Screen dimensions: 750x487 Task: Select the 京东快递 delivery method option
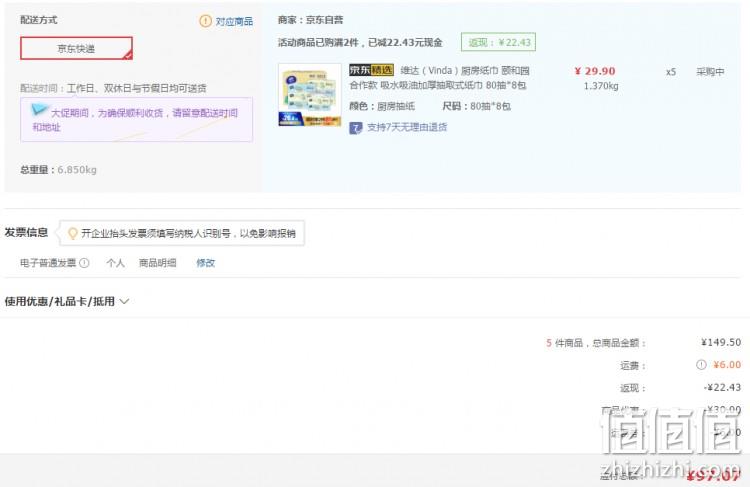[76, 48]
